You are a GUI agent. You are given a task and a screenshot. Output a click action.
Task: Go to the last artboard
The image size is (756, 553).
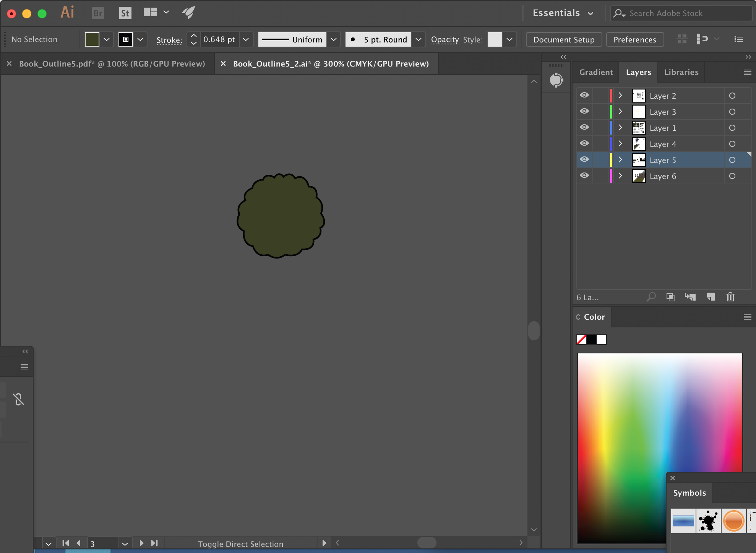[x=154, y=543]
